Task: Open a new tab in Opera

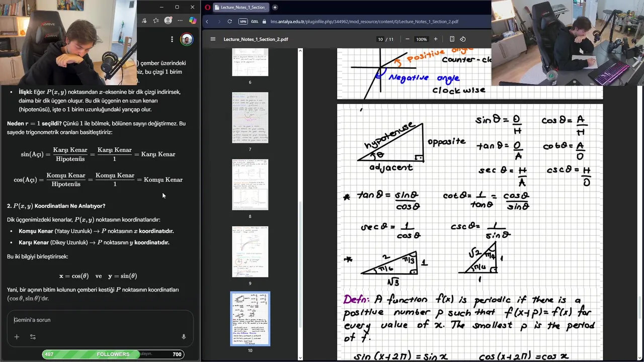Action: tap(275, 7)
